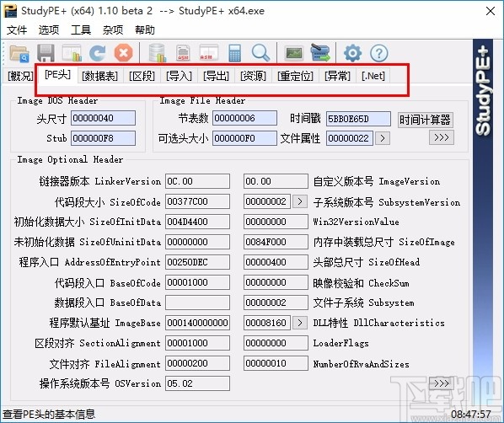Click the ImageBase field showing 000140000000
Screen dimensions: 504x423
(198, 323)
